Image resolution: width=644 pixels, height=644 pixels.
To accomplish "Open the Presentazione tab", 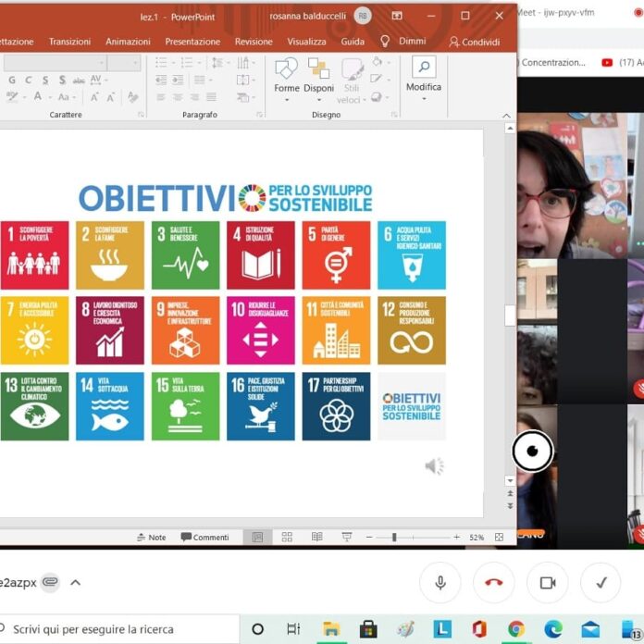I will tap(192, 42).
